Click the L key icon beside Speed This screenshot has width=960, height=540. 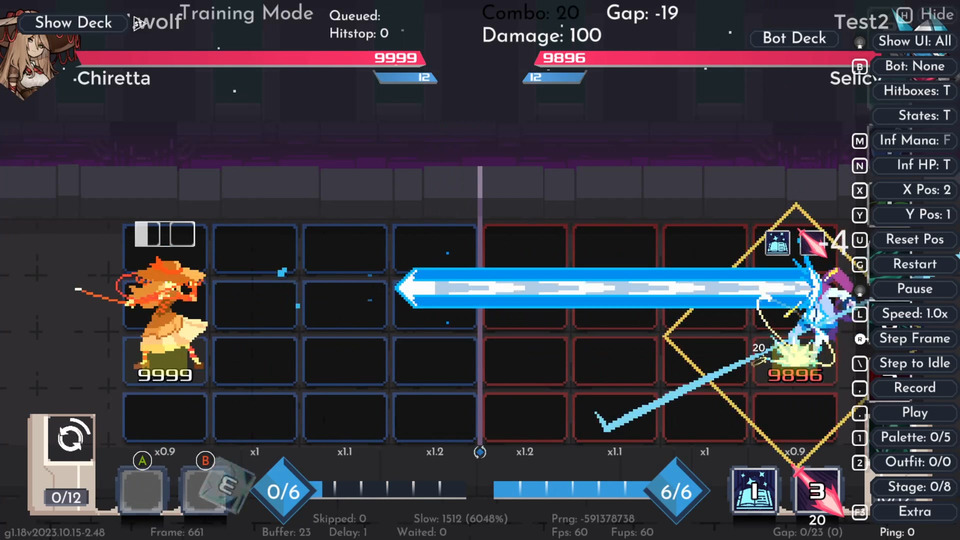coord(860,314)
